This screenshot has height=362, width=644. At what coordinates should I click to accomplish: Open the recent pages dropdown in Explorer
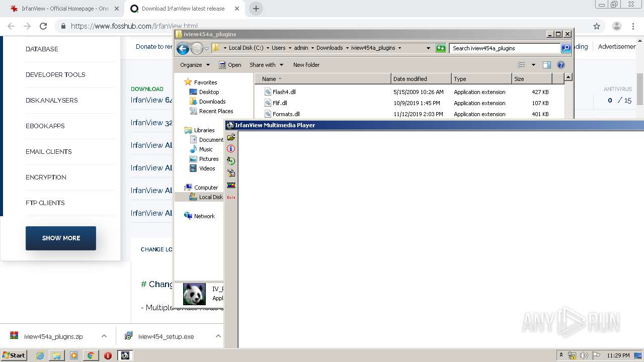pos(206,49)
